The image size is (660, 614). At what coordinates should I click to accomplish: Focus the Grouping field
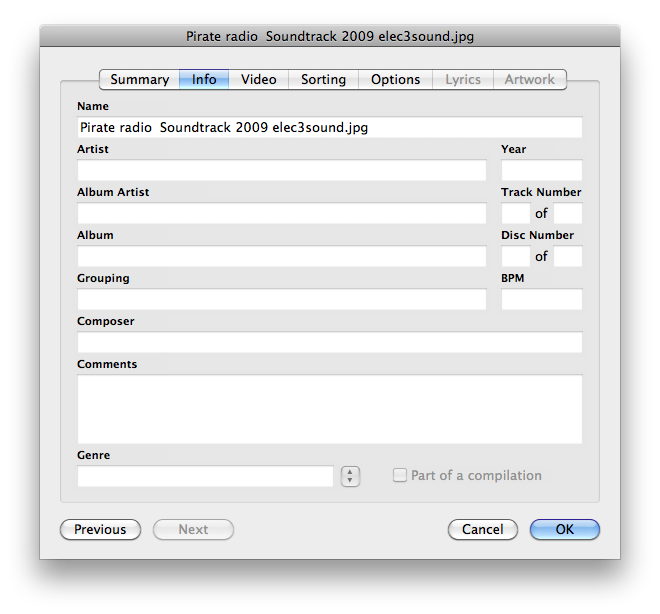pyautogui.click(x=282, y=299)
